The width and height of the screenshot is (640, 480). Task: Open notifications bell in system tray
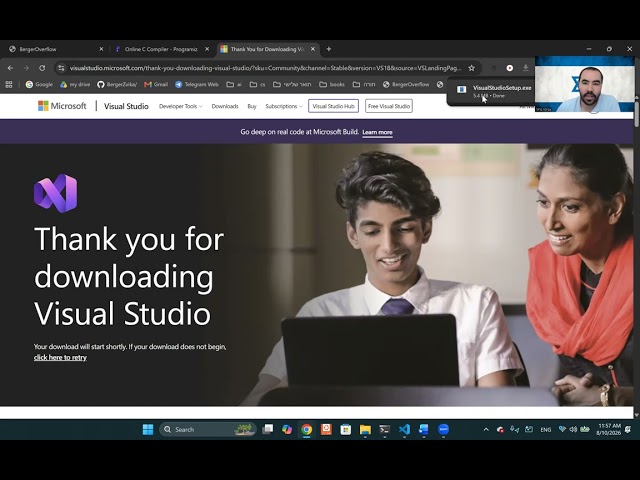click(x=628, y=429)
